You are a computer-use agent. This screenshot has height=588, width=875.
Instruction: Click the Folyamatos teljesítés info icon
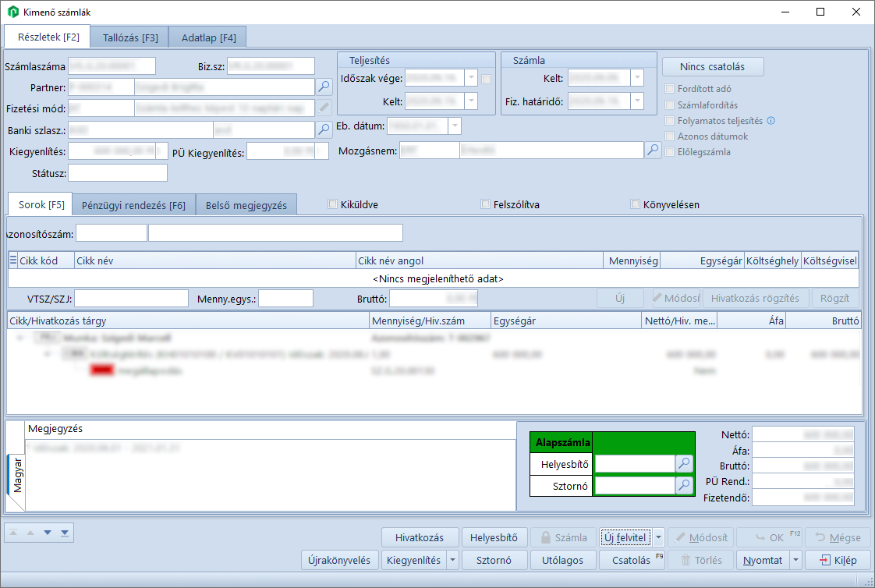coord(770,121)
